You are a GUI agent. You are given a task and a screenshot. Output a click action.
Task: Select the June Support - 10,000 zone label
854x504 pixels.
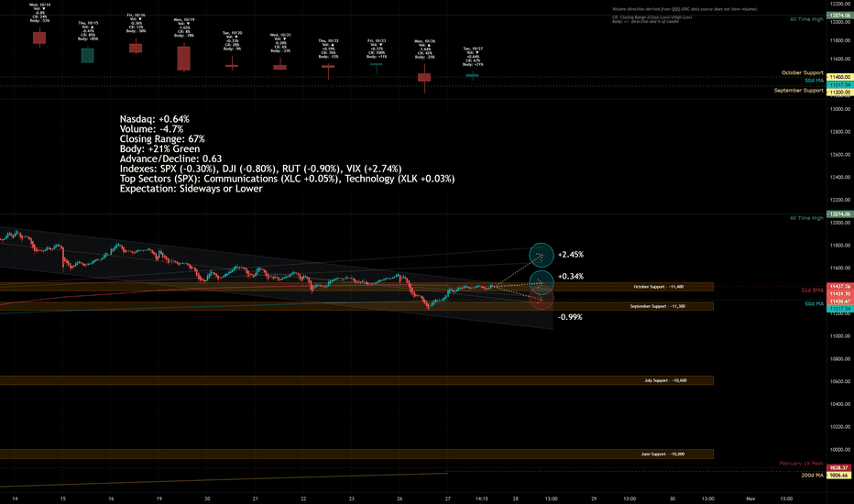click(662, 454)
